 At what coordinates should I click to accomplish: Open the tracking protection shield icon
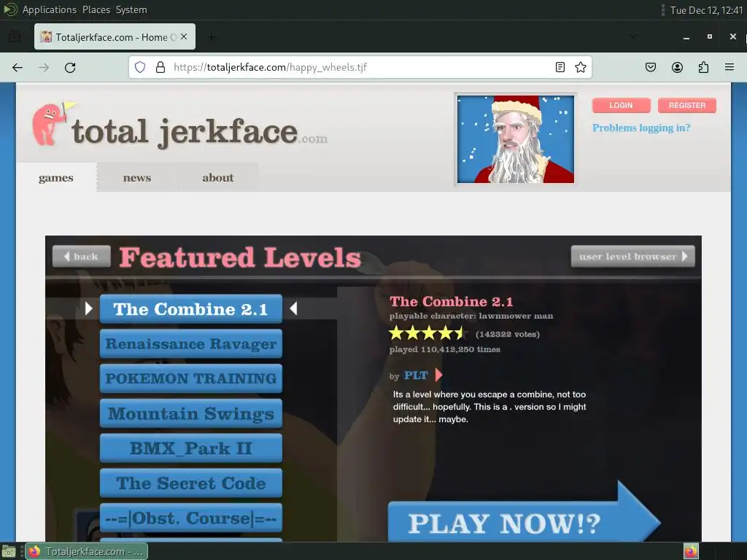(x=139, y=67)
